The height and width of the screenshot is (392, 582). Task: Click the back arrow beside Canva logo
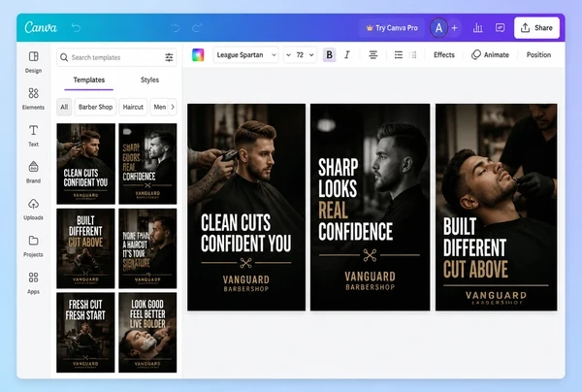coord(76,27)
